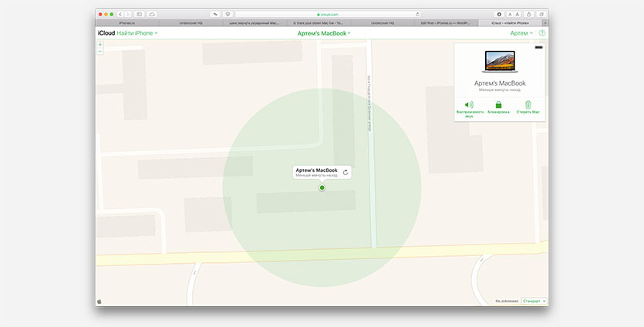The height and width of the screenshot is (327, 644).
Task: Click the key extension icon in toolbar
Action: (215, 15)
